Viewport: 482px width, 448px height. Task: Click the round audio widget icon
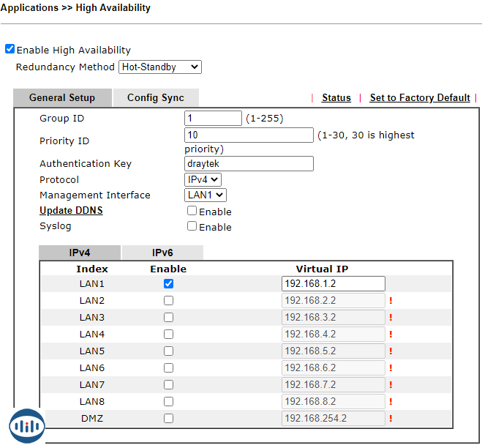27,426
